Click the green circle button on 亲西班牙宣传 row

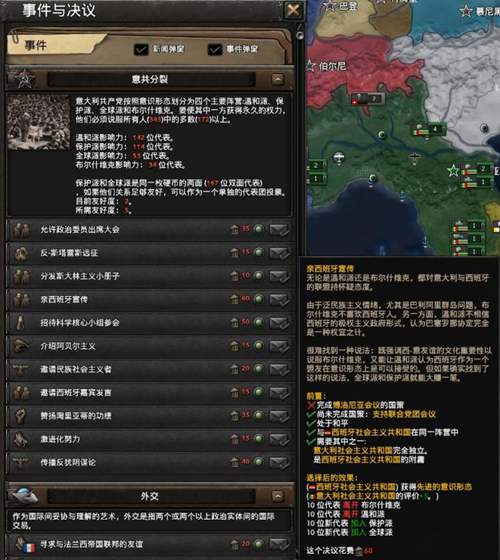coord(259,299)
